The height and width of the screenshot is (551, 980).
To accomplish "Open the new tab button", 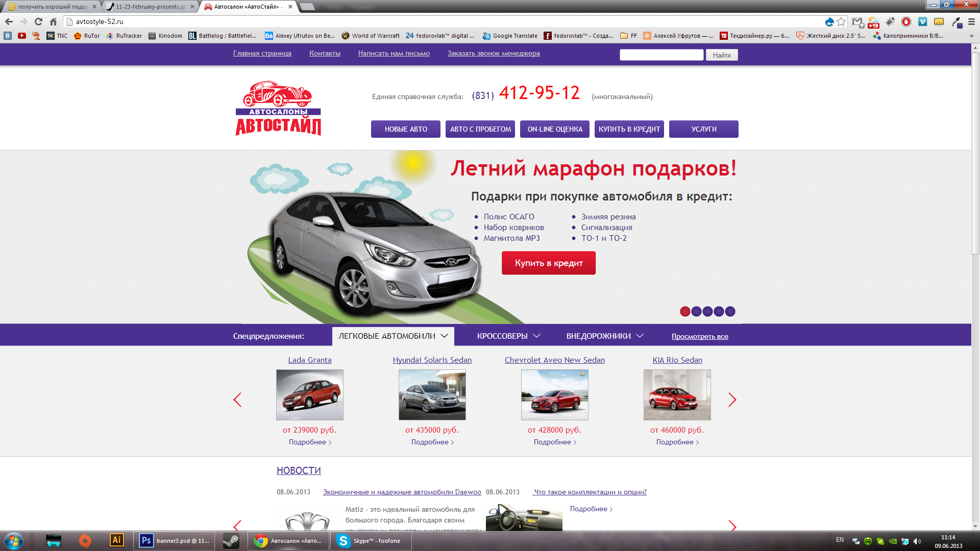I will (307, 7).
